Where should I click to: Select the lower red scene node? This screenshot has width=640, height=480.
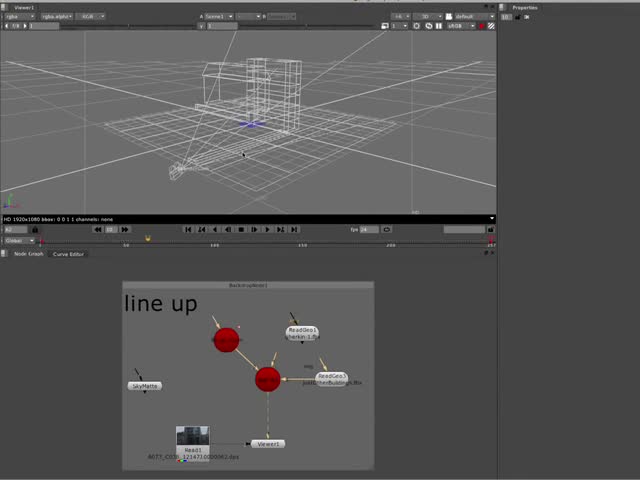[268, 380]
